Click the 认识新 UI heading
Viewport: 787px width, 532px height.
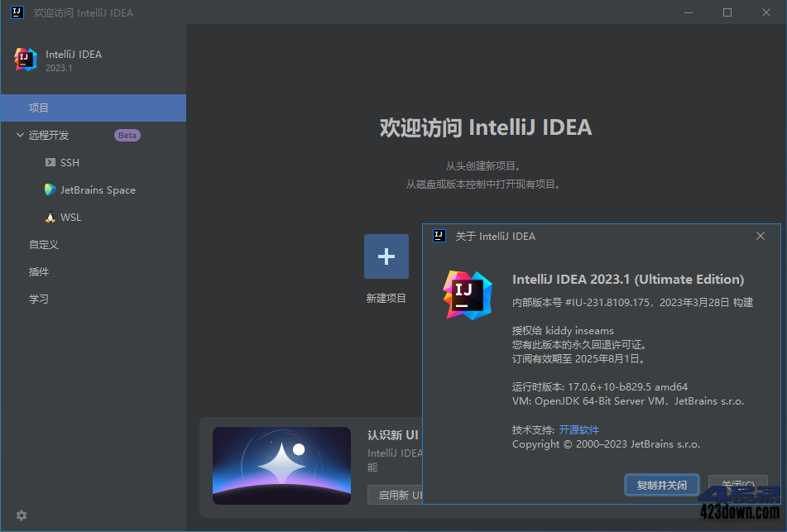[393, 435]
